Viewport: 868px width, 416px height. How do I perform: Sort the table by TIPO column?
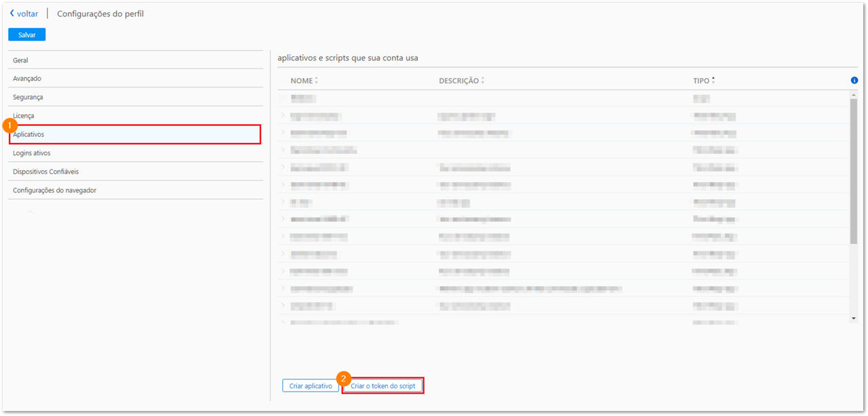(x=704, y=81)
